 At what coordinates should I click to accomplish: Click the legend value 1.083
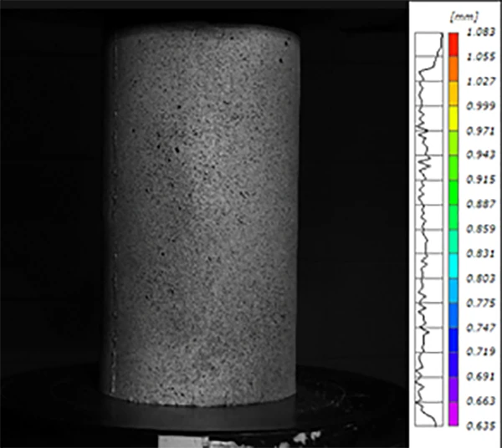click(x=481, y=32)
